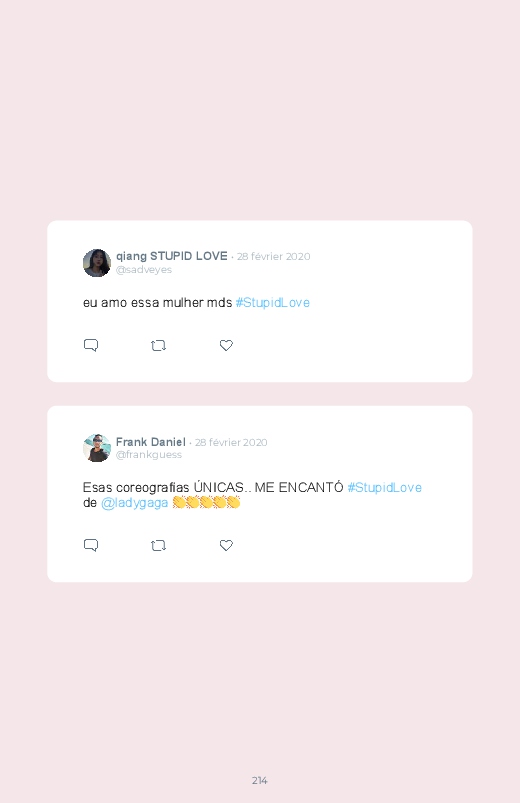Retweet the 'eu amo essa mulher' tweet
This screenshot has width=520, height=803.
click(158, 346)
